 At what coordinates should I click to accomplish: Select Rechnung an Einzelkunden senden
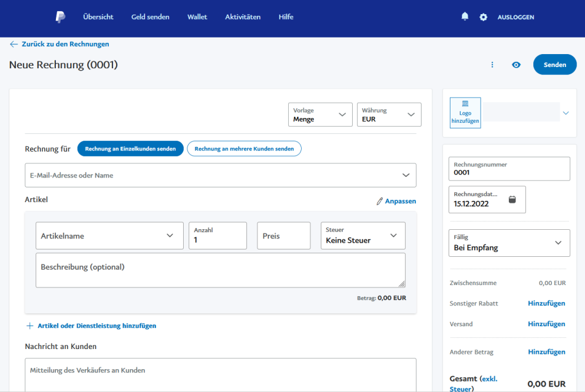pos(130,149)
